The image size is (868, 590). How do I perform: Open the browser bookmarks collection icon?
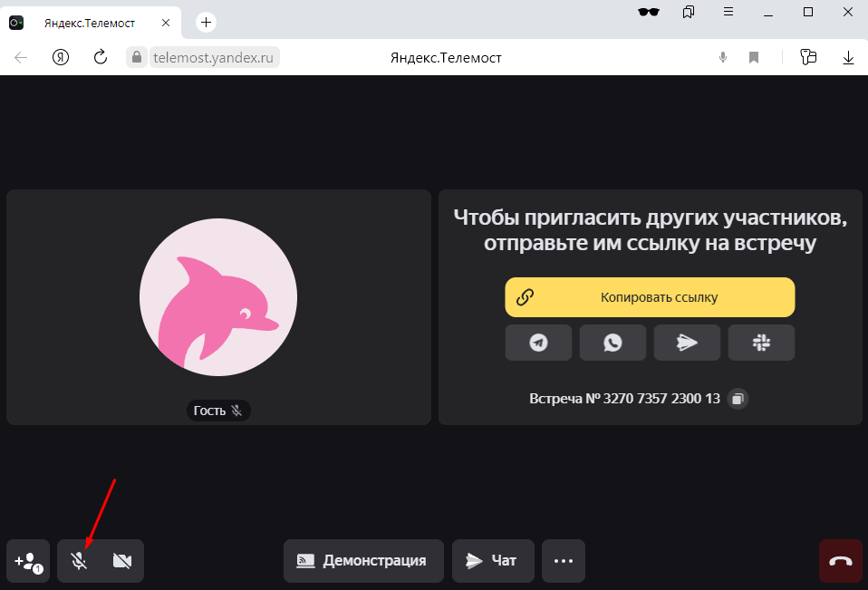(689, 12)
